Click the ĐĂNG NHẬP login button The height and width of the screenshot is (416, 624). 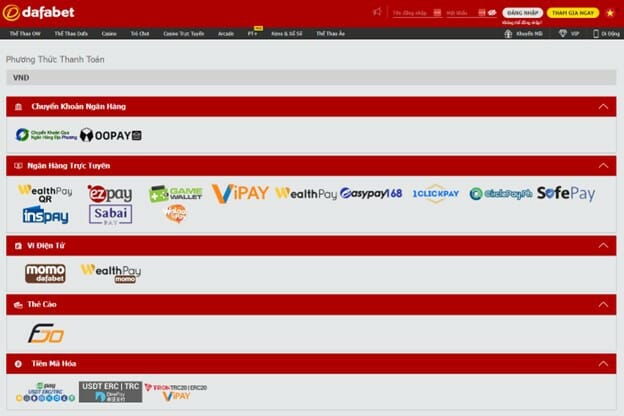pos(523,13)
